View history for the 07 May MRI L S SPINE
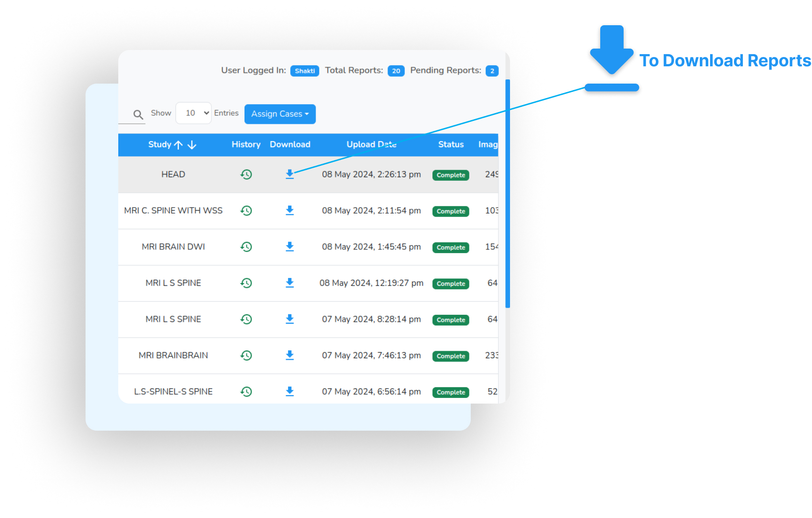812x518 pixels. [x=246, y=319]
